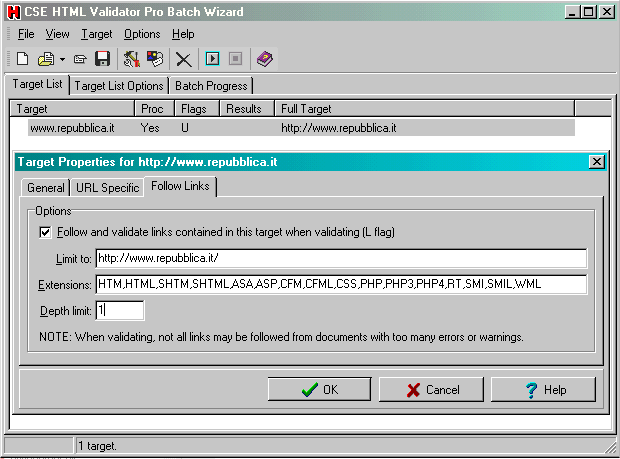Image resolution: width=620 pixels, height=459 pixels.
Task: Open the Target menu
Action: point(97,34)
